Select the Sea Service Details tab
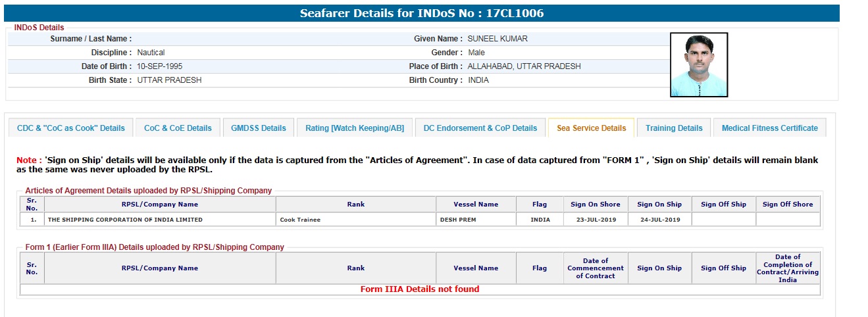This screenshot has height=317, width=868. pyautogui.click(x=591, y=128)
